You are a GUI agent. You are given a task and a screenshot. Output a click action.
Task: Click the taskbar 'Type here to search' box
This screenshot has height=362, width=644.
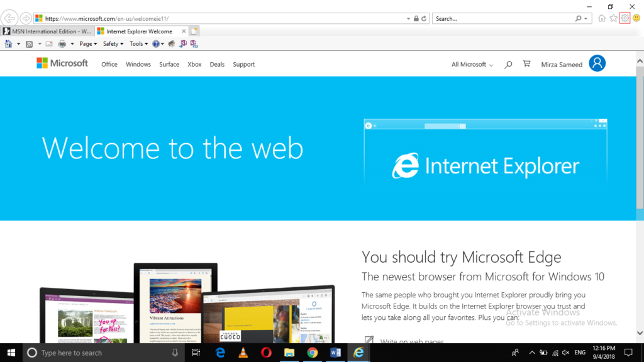coord(104,353)
